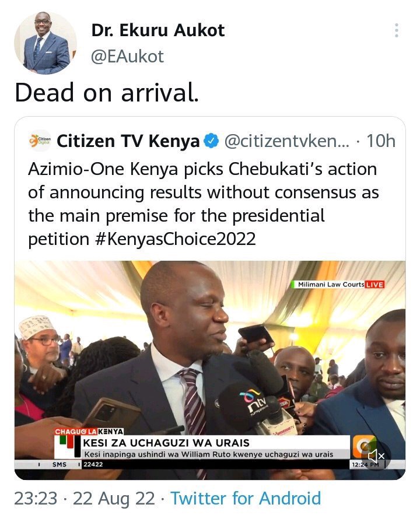Open the Citizen TV Kenya account name
The image size is (420, 522).
click(128, 141)
